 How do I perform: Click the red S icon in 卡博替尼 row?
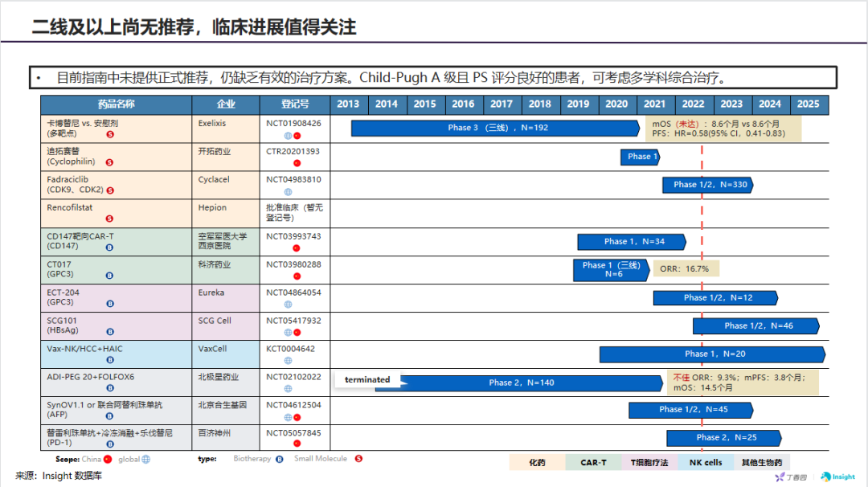(x=110, y=134)
